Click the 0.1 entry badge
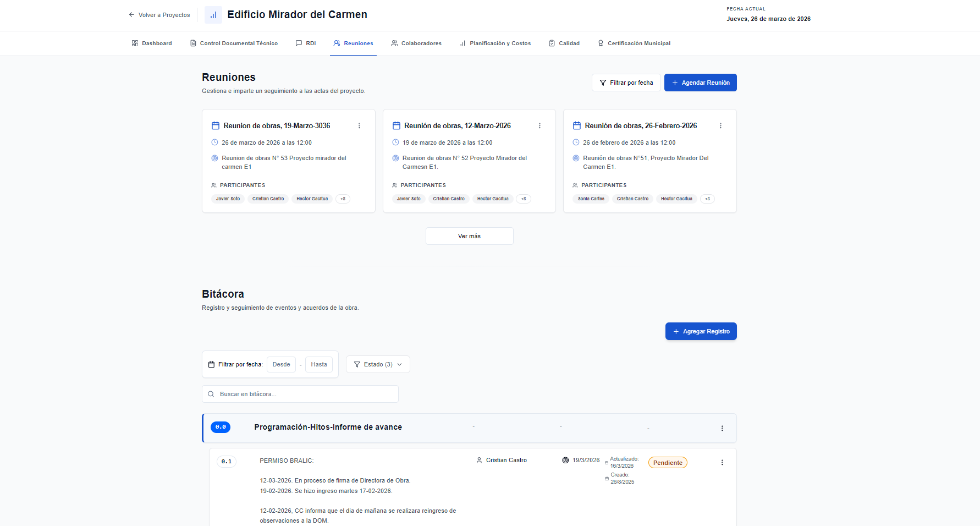 pos(227,462)
